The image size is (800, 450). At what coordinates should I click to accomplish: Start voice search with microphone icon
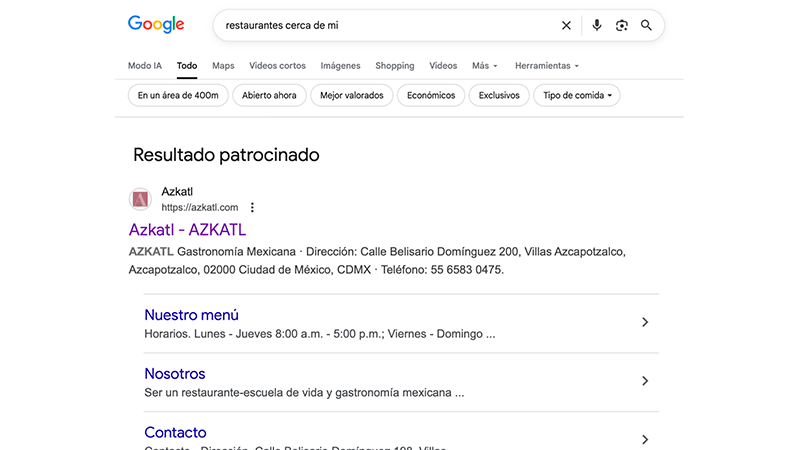(597, 25)
